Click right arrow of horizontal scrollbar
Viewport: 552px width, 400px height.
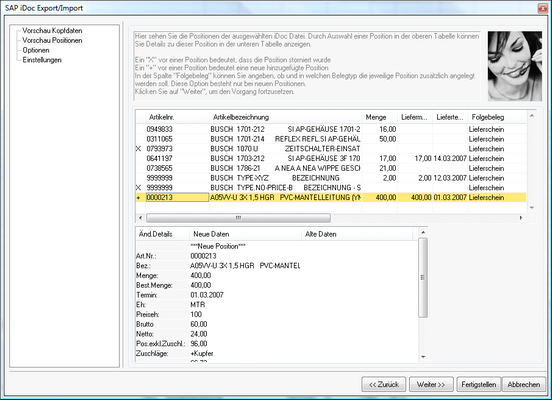point(521,218)
